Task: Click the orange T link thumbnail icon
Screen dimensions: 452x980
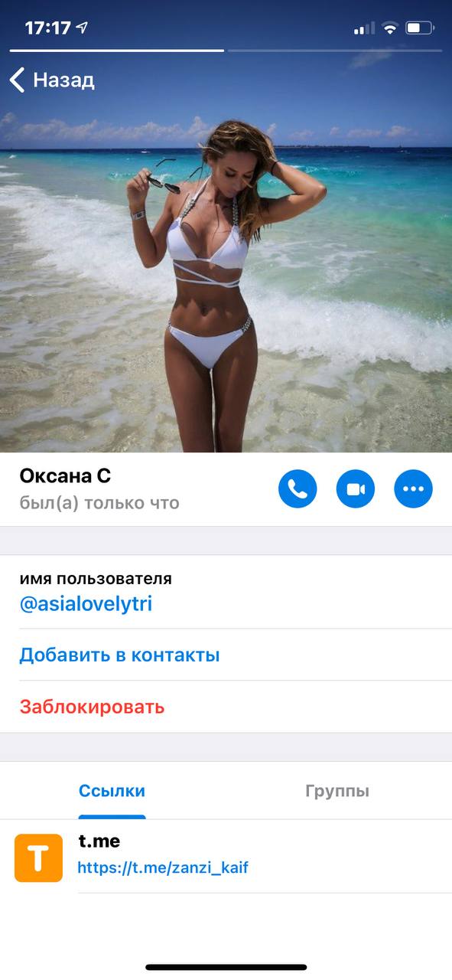Action: click(38, 857)
